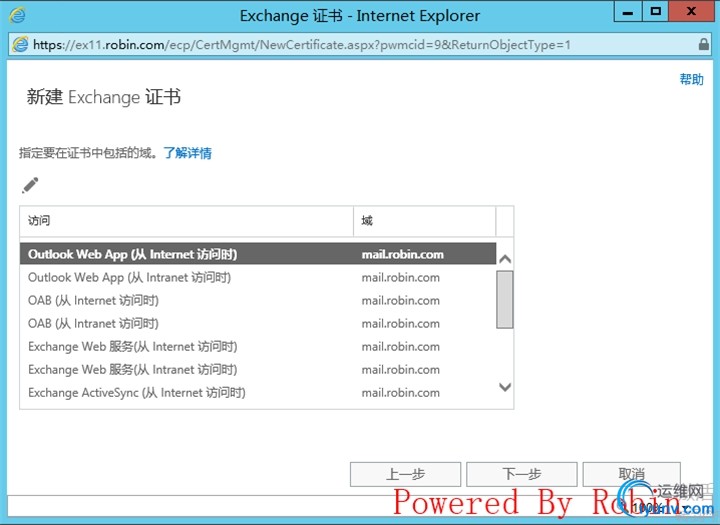
Task: Click the domain list scrollbar thumb
Action: (505, 299)
